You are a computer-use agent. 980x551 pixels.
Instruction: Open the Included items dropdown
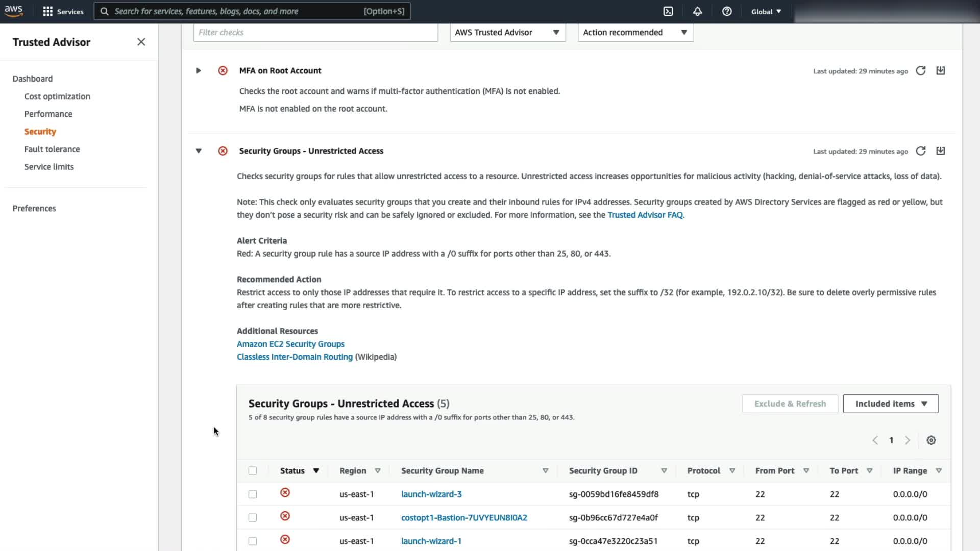(x=891, y=404)
